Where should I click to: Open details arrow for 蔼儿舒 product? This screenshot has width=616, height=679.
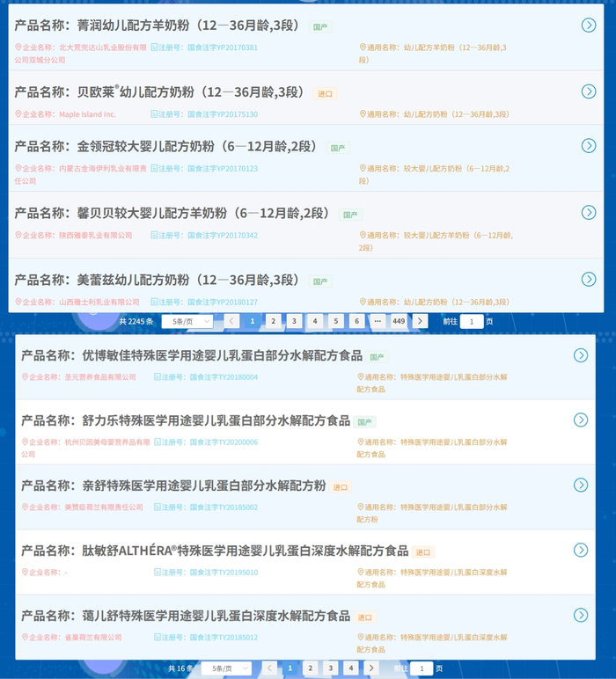tap(581, 615)
